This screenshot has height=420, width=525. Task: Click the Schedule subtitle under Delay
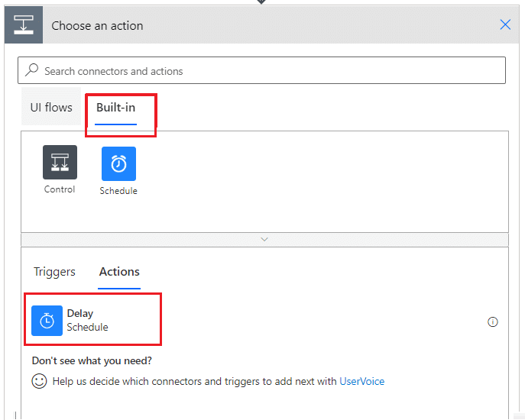(x=87, y=327)
